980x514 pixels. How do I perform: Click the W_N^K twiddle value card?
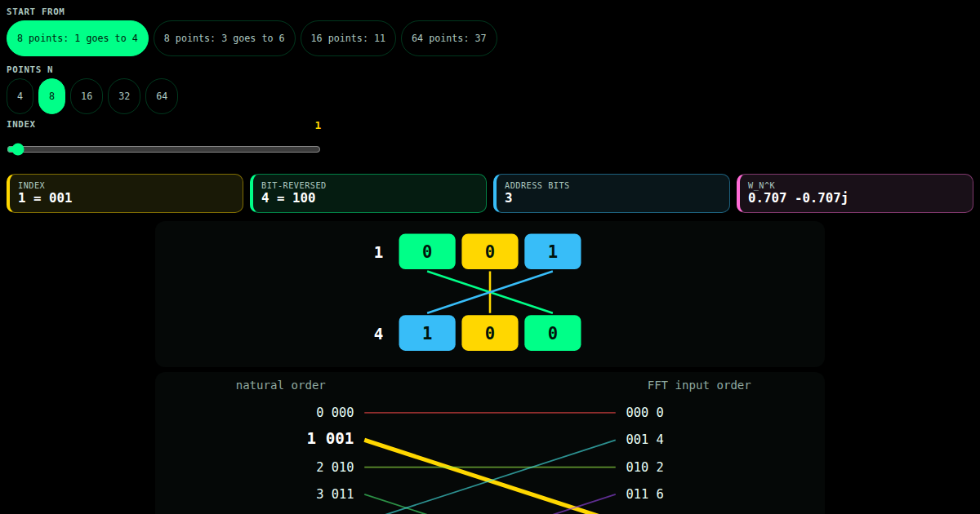click(855, 193)
